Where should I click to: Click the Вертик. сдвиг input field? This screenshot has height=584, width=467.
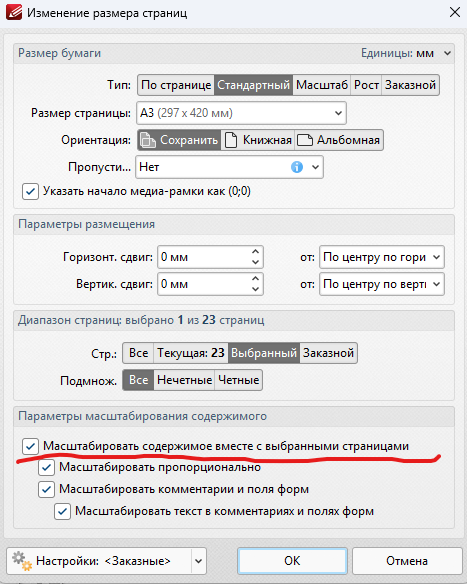click(204, 284)
